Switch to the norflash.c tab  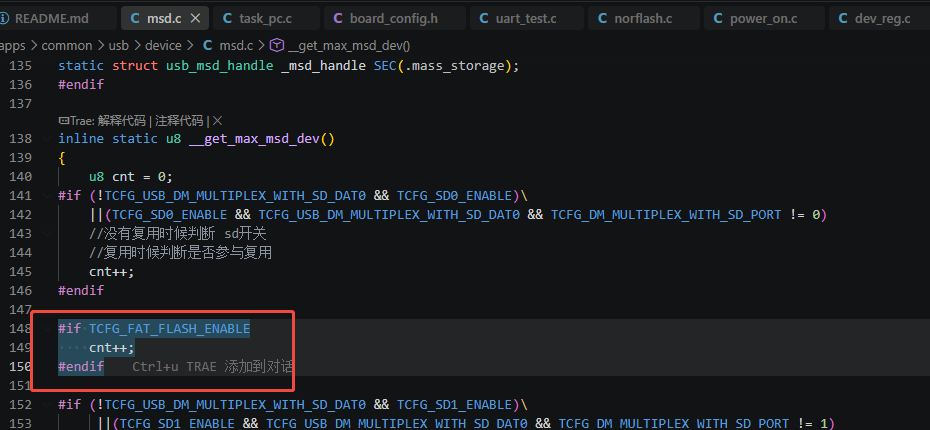(x=643, y=18)
